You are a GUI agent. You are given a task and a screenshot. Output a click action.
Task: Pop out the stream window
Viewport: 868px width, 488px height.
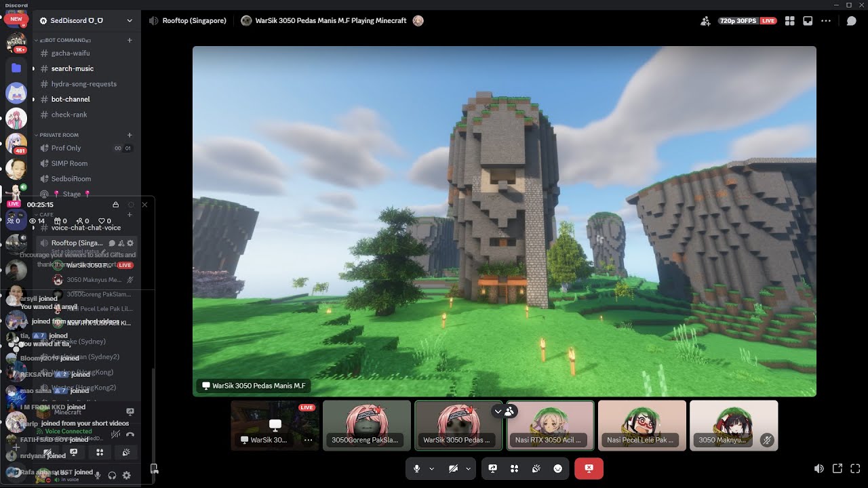[837, 468]
